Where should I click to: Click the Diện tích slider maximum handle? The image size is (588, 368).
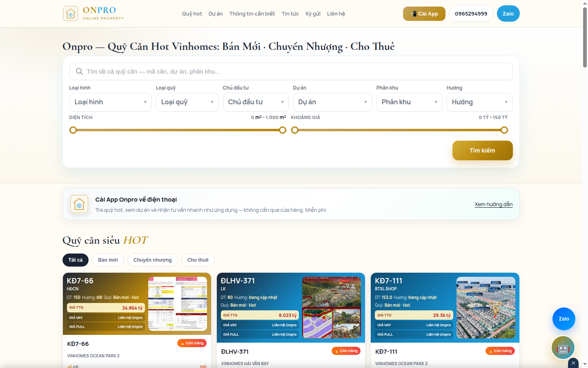point(283,130)
